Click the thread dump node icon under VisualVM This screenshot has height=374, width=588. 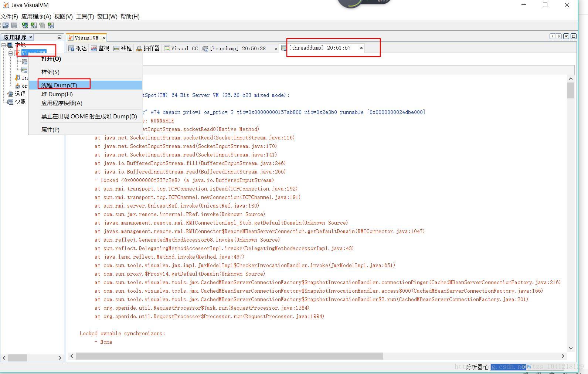[x=24, y=70]
